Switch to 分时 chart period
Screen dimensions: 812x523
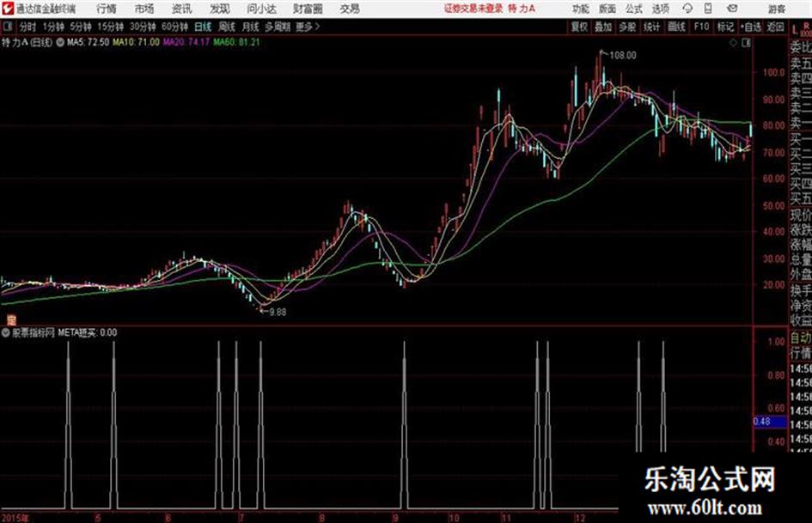tap(28, 27)
